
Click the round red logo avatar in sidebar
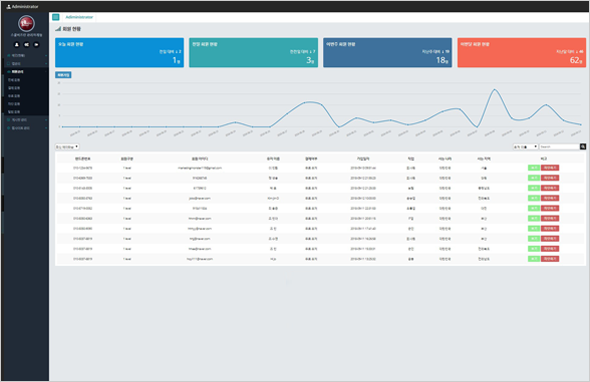coord(26,23)
